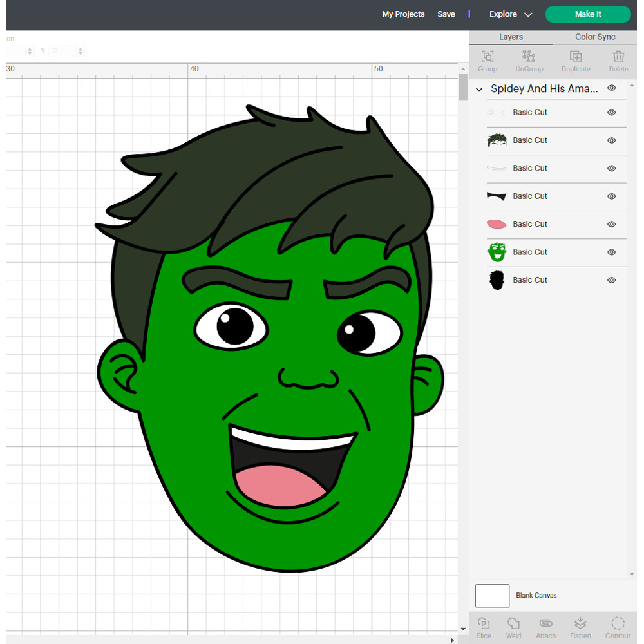This screenshot has width=644, height=644.
Task: Hide the Spidey And His Ama... group
Action: 612,88
